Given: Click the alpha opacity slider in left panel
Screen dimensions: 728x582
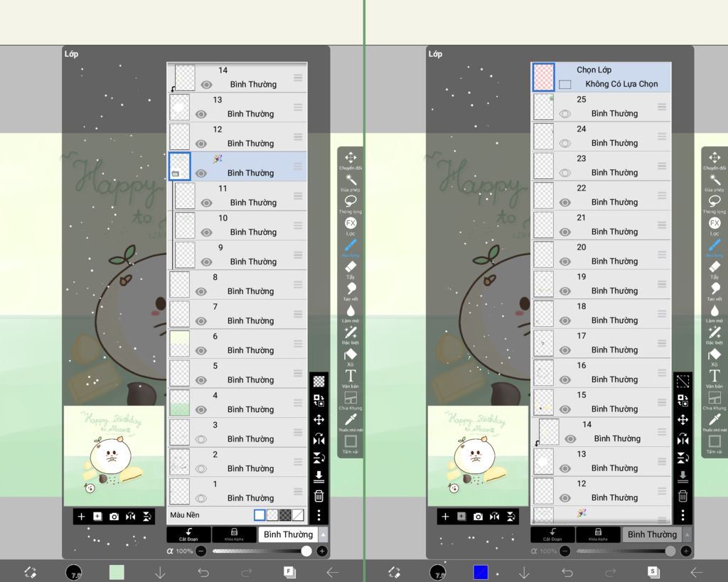Looking at the screenshot, I should click(262, 551).
